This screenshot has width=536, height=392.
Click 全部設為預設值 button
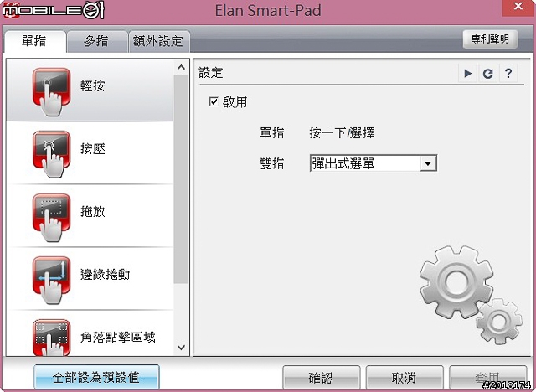tap(96, 377)
